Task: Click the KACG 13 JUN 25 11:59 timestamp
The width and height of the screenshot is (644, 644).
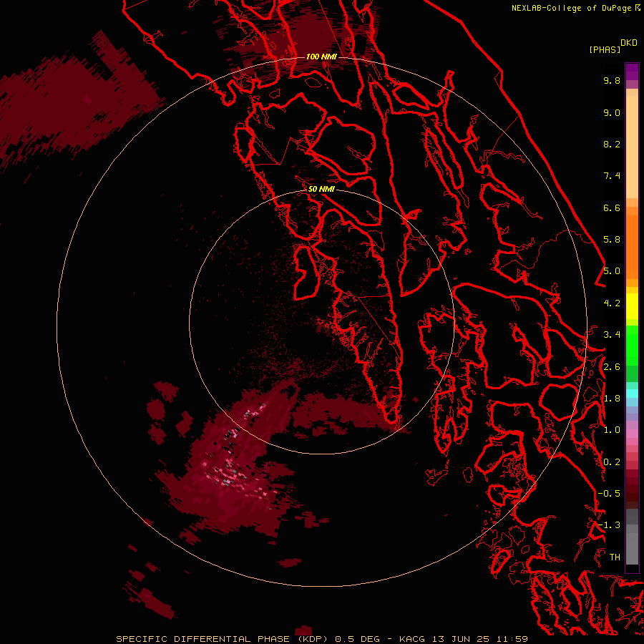Action: [463, 639]
